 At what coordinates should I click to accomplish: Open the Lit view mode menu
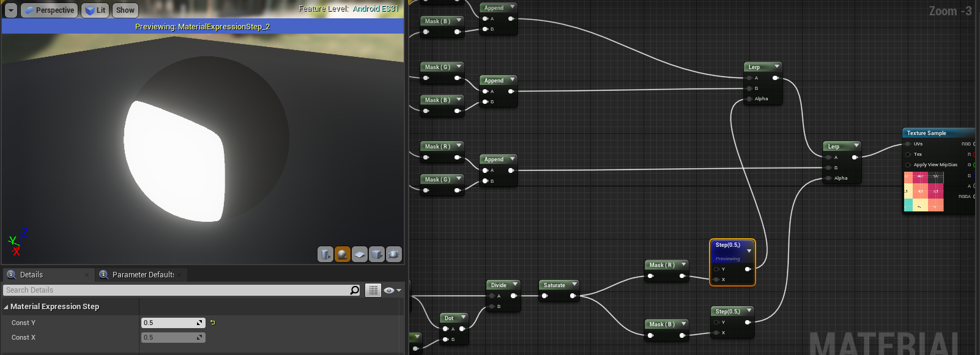coord(95,10)
